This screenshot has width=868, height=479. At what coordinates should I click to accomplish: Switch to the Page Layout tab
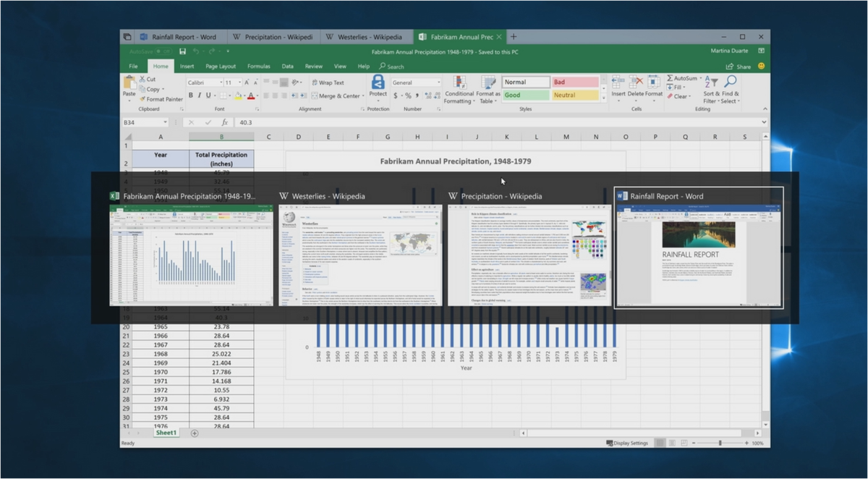tap(221, 67)
